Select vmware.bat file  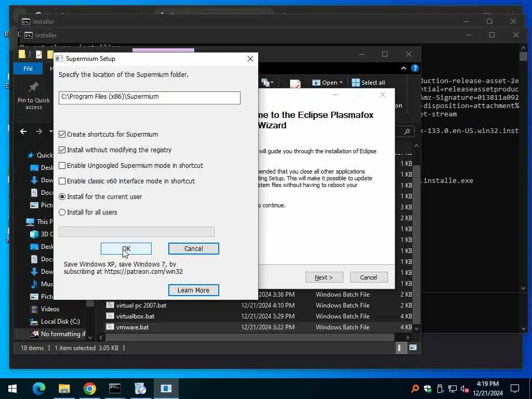click(x=132, y=327)
